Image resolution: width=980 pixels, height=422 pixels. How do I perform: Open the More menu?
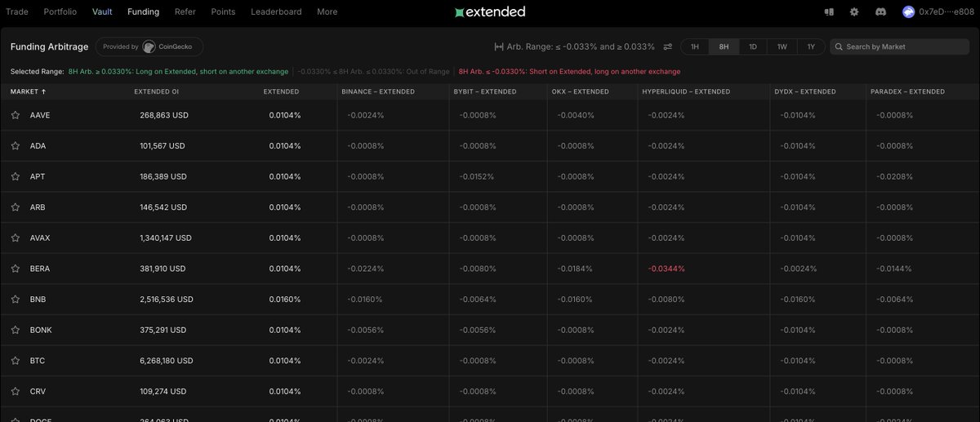click(327, 12)
